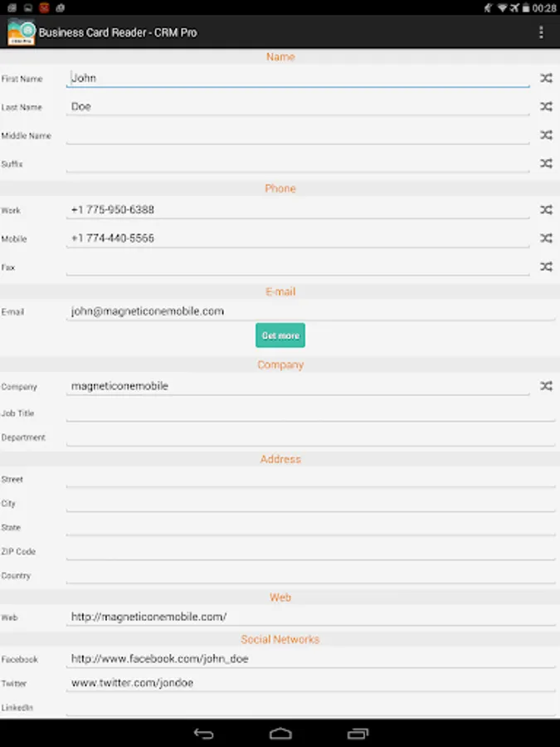Edit the Mobile phone number field
The width and height of the screenshot is (560, 747).
coord(298,238)
